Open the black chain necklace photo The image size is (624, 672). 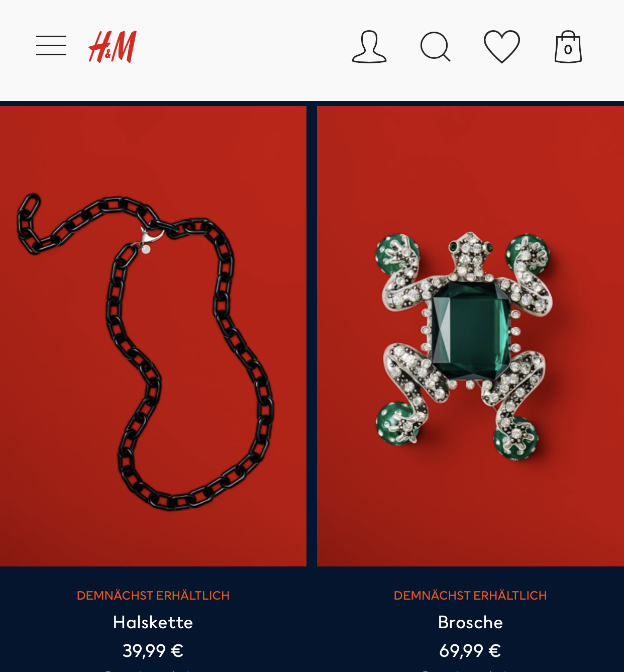[153, 336]
